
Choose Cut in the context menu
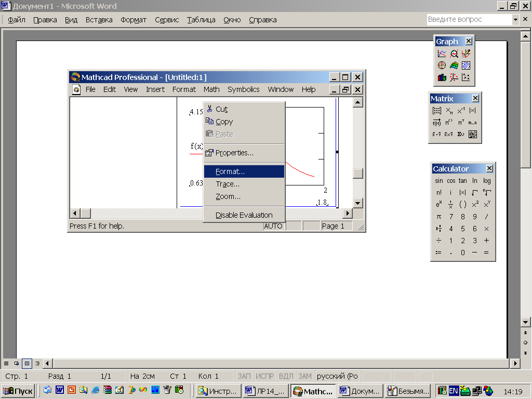pyautogui.click(x=244, y=109)
